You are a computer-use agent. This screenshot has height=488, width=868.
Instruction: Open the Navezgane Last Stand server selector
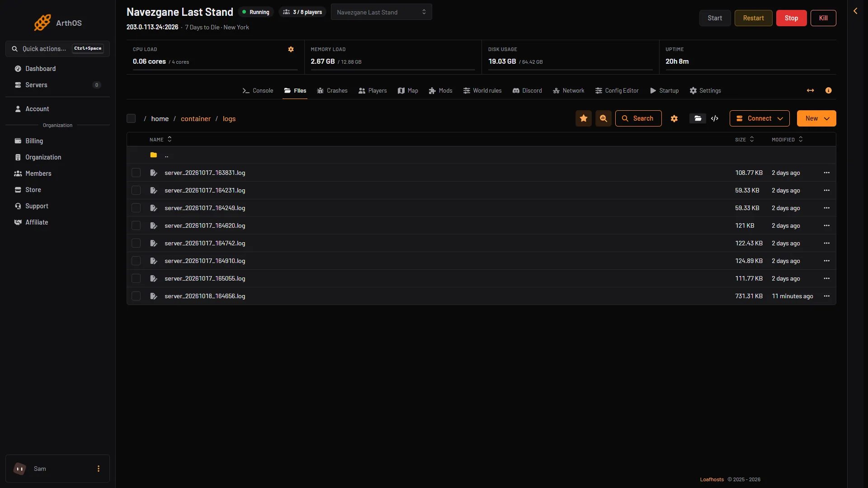click(x=381, y=12)
